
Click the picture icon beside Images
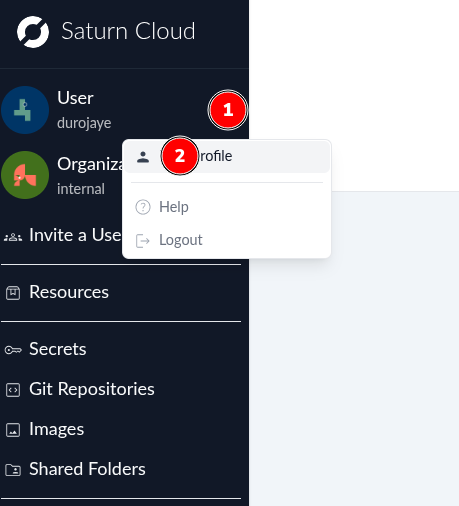tap(13, 430)
